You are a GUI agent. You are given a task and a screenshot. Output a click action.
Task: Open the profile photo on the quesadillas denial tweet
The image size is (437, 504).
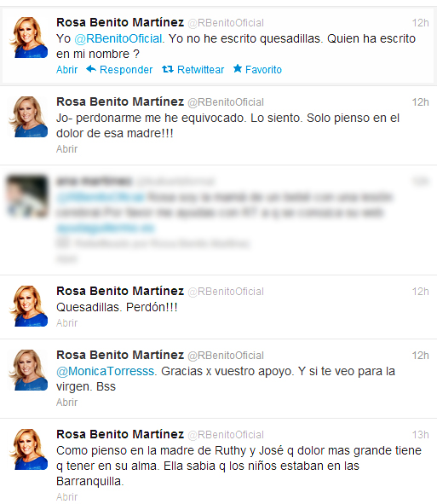(x=28, y=38)
